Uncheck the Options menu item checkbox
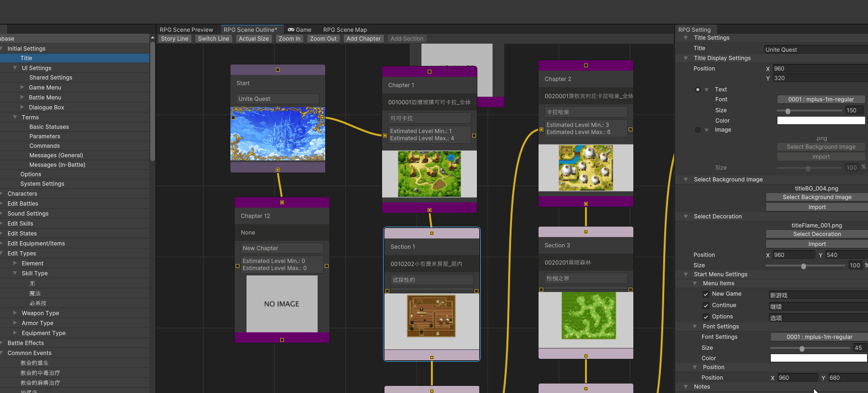This screenshot has height=393, width=868. point(706,317)
